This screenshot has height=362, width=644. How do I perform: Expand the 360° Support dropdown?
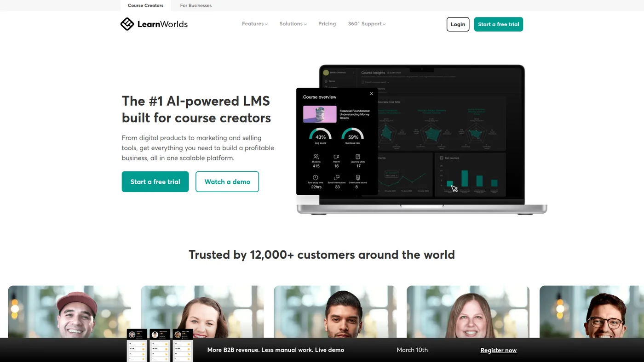coord(367,24)
